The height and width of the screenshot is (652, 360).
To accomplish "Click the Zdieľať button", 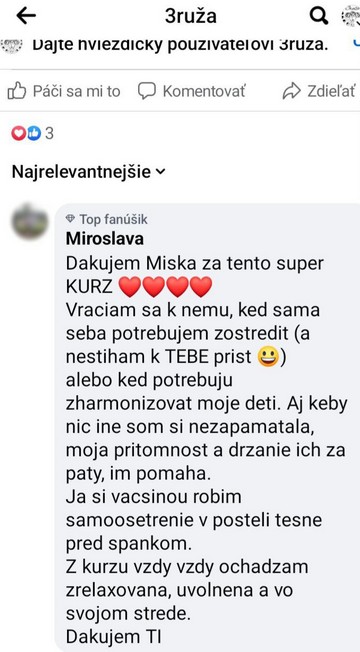I will coord(319,91).
